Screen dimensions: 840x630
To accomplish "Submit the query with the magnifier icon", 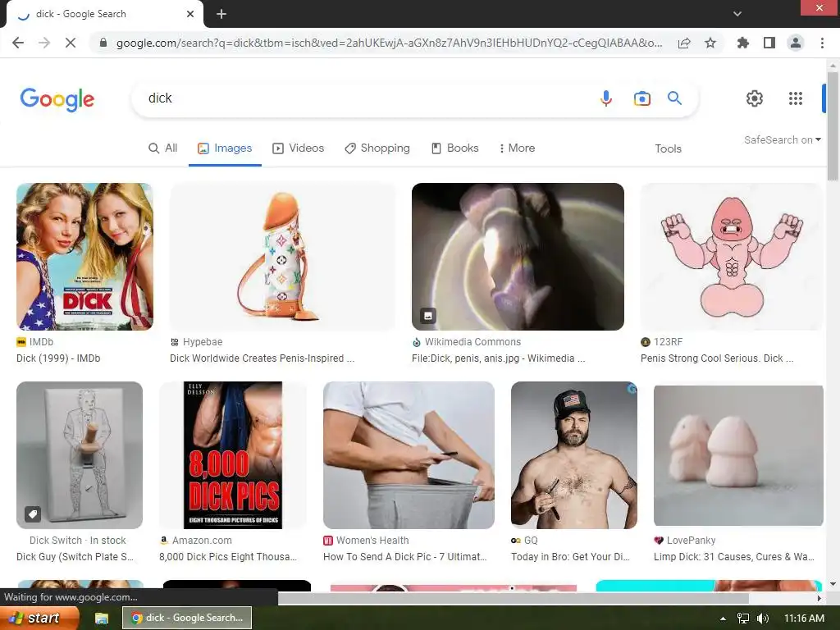I will click(x=674, y=98).
